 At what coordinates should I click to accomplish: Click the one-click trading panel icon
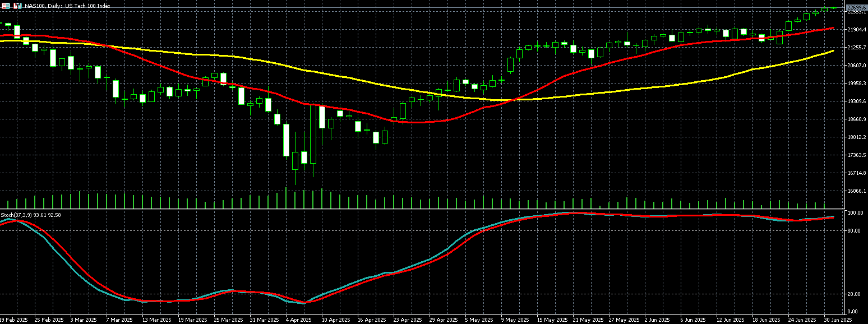[6, 6]
